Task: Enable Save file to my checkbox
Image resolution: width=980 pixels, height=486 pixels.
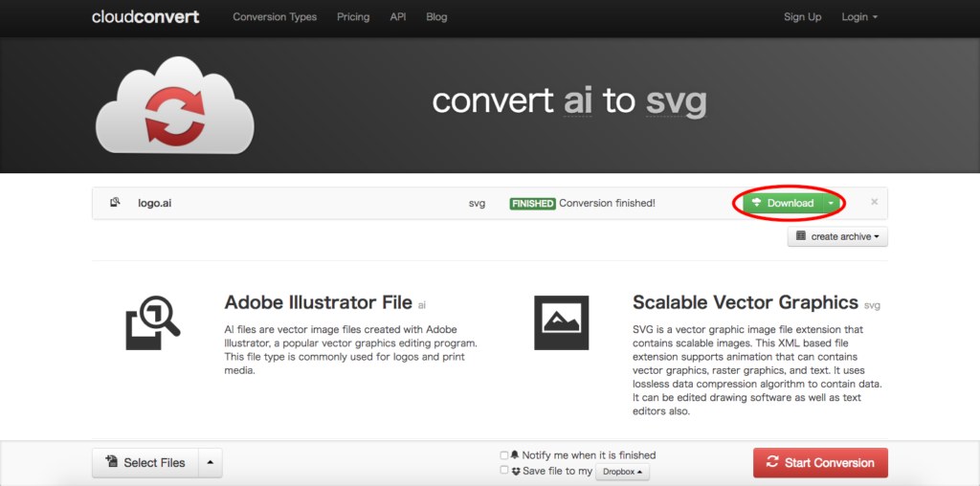Action: click(x=503, y=471)
